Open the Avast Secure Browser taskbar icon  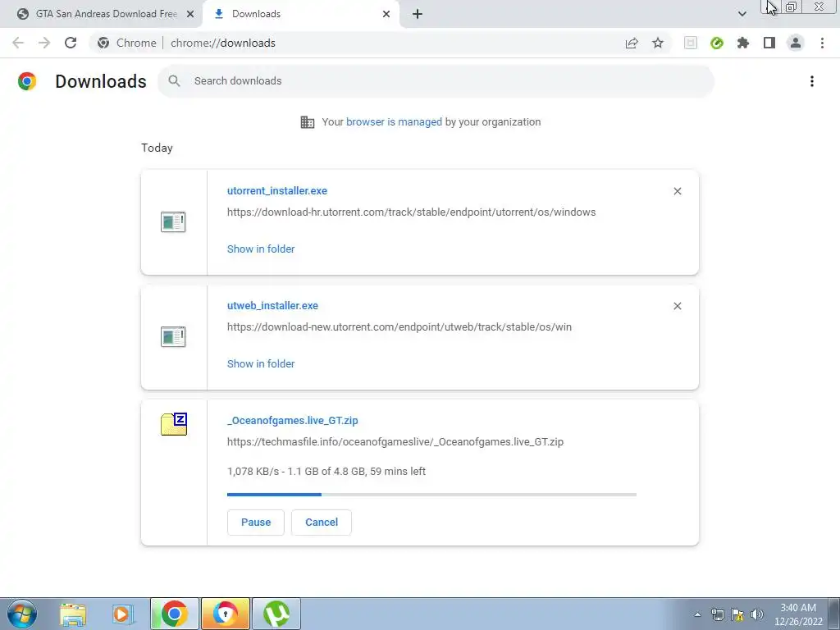pyautogui.click(x=225, y=614)
